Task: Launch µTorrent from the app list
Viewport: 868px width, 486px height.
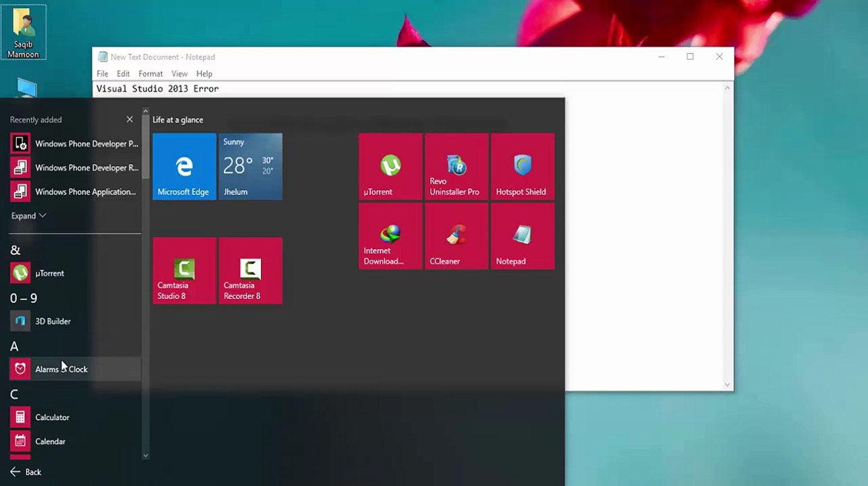Action: 75,273
